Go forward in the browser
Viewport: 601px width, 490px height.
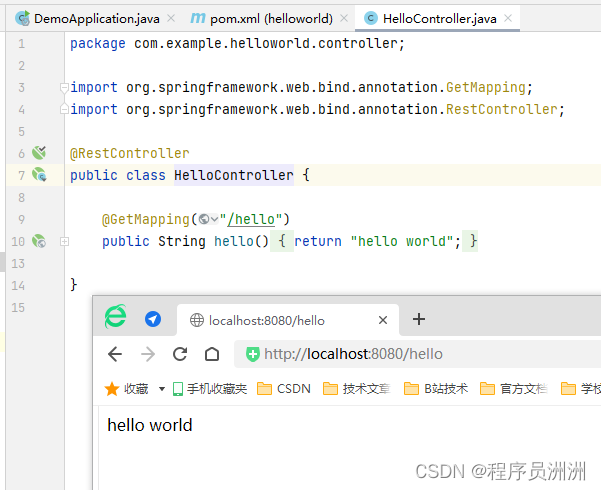pyautogui.click(x=148, y=354)
